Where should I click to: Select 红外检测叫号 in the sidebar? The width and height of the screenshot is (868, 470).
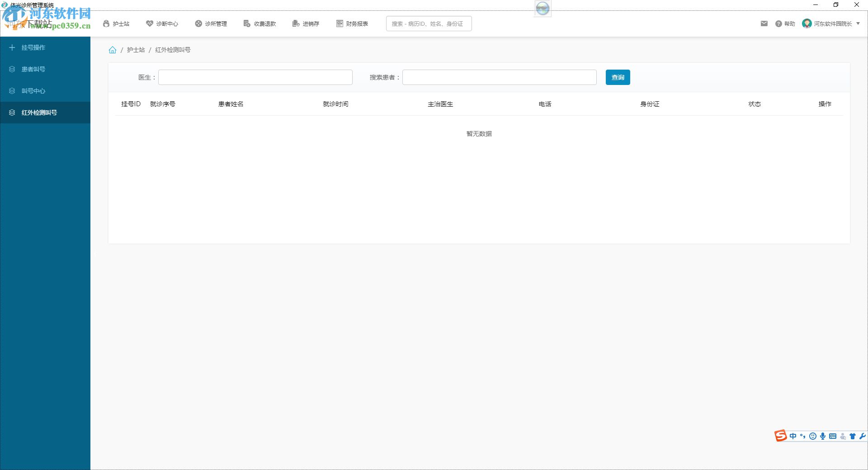point(45,113)
